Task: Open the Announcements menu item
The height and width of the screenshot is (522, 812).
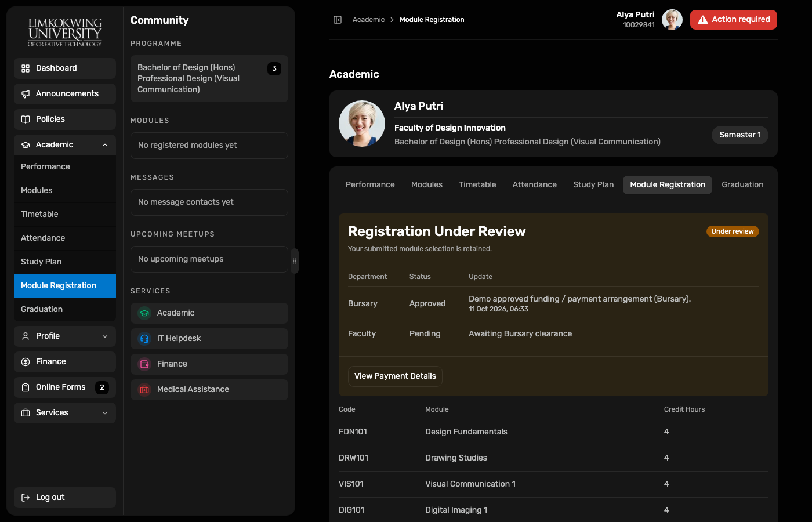Action: point(65,94)
